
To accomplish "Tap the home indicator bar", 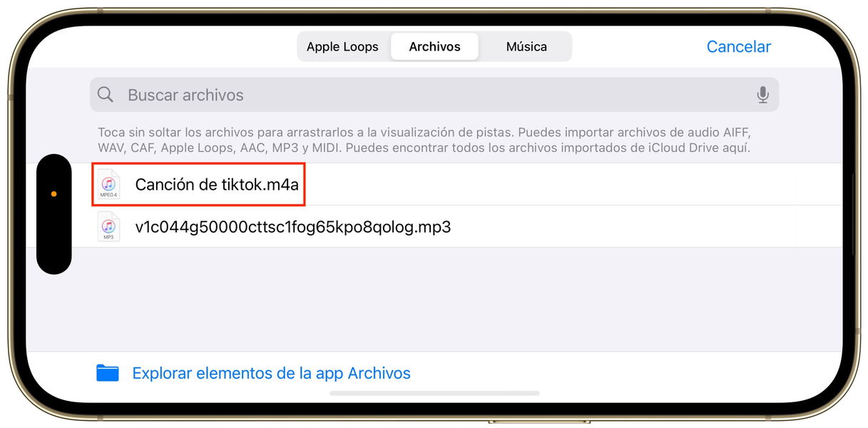I will coord(434,393).
